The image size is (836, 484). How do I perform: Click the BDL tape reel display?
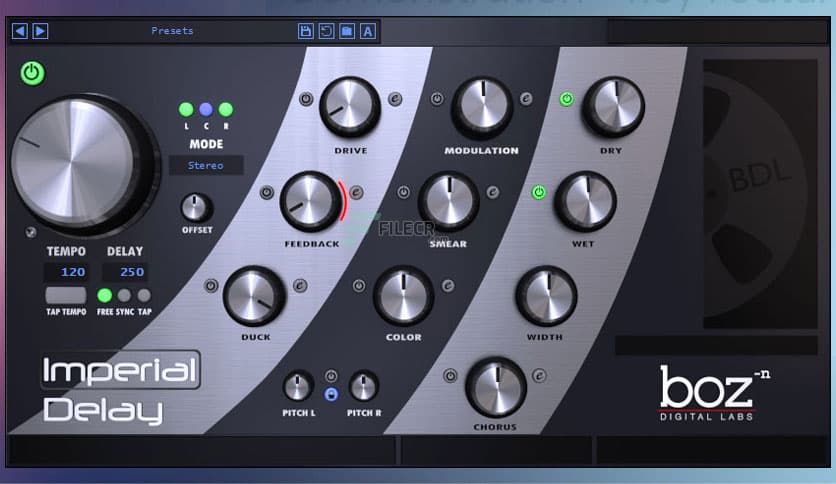(760, 194)
